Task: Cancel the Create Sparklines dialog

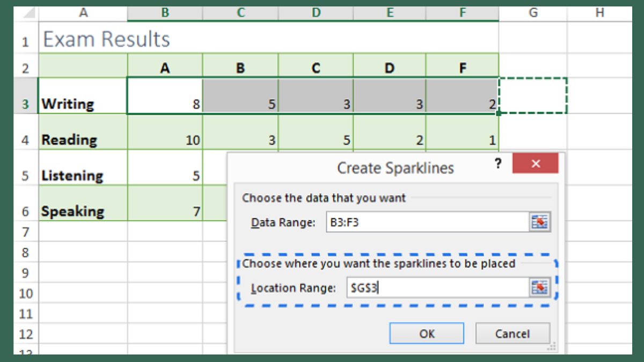Action: pos(513,333)
